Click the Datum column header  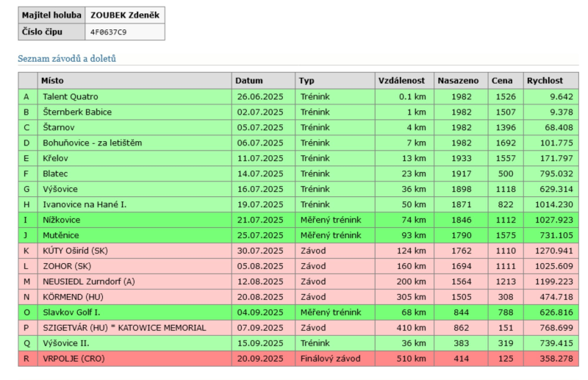[x=249, y=80]
